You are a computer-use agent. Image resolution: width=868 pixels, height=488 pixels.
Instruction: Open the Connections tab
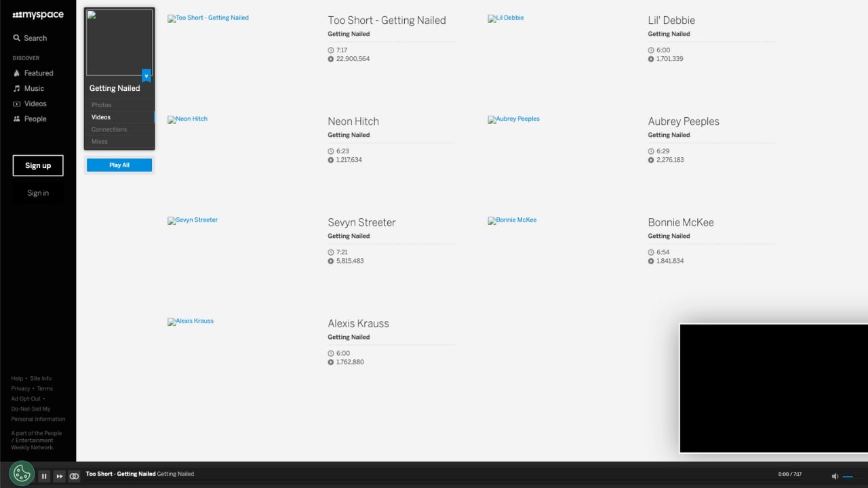tap(109, 129)
